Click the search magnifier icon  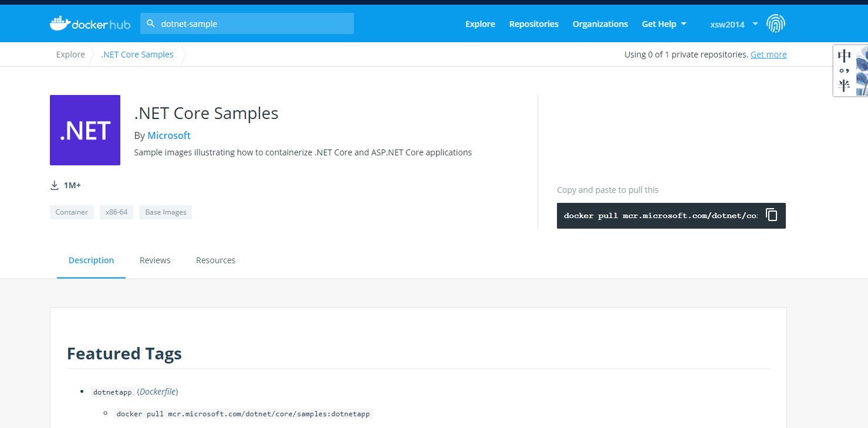tap(151, 23)
